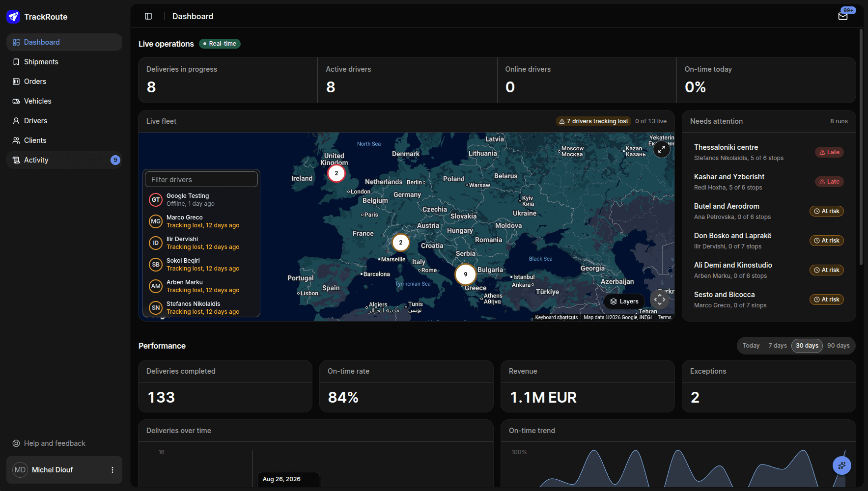
Task: Click the '8 runs' count text
Action: pos(839,121)
